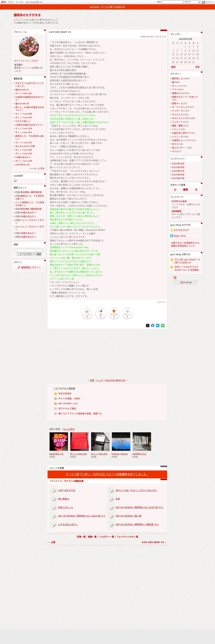Set font size to 標準

coord(186,190)
